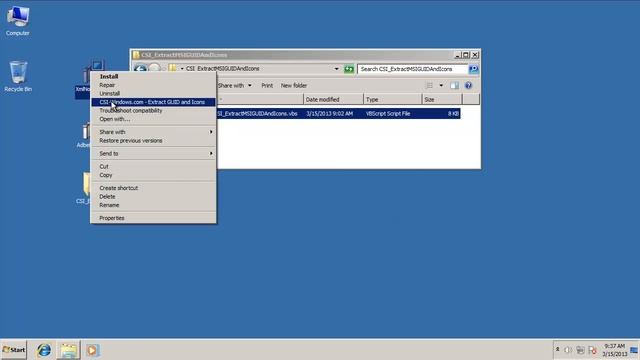
Task: Open the Recycle Bin desktop icon
Action: (18, 76)
